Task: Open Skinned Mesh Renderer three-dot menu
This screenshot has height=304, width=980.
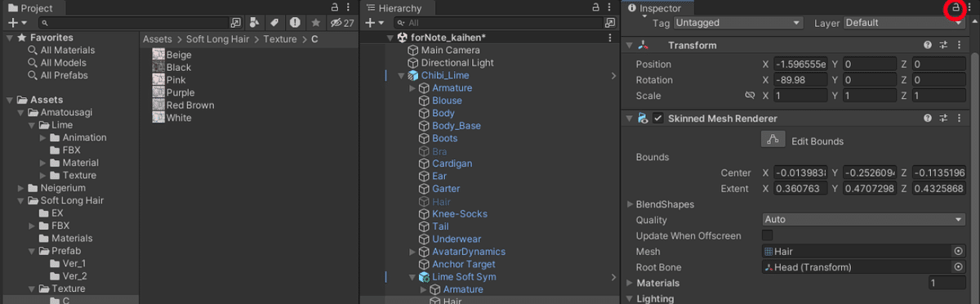Action: (958, 118)
